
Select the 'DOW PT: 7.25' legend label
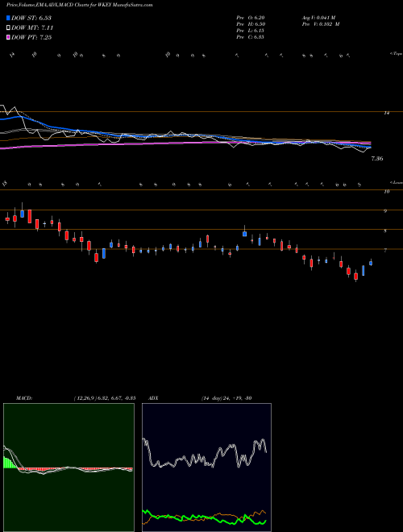tap(31, 37)
